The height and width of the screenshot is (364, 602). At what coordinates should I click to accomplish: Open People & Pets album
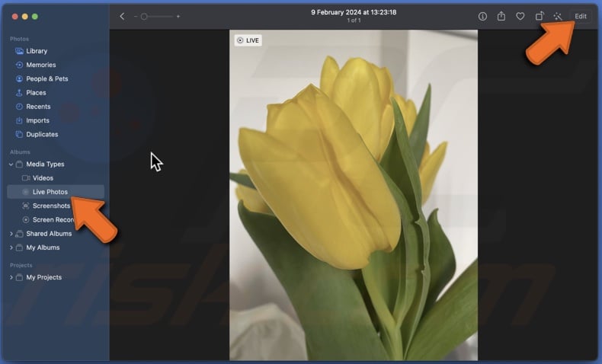46,78
